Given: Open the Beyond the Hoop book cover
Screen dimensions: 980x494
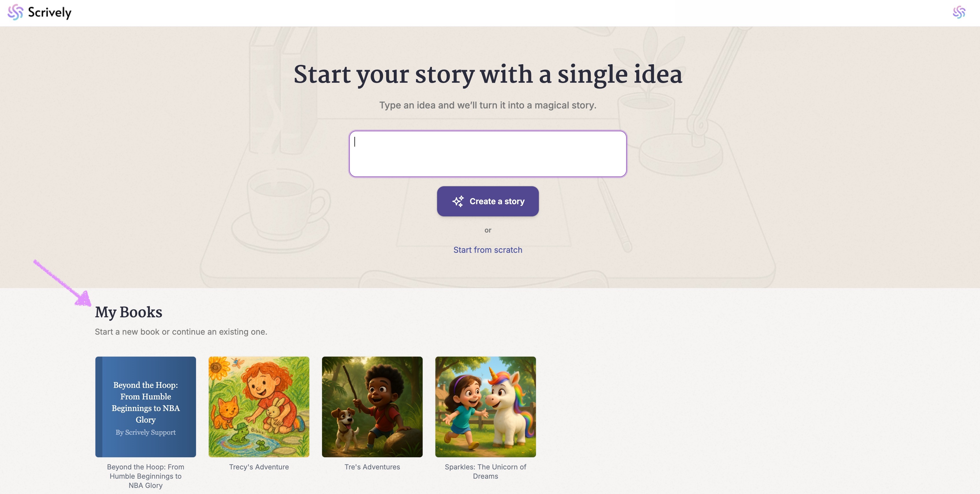Looking at the screenshot, I should [146, 407].
